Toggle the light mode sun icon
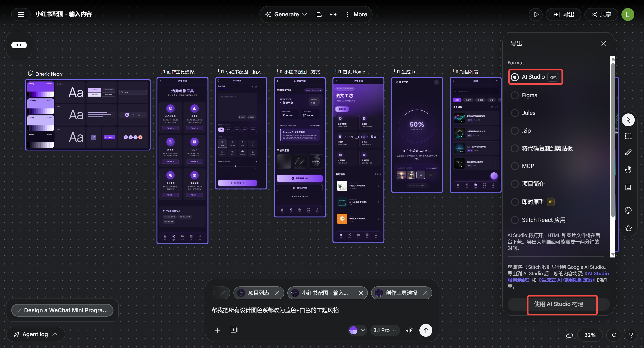Viewport: 644px width, 348px height. click(614, 335)
